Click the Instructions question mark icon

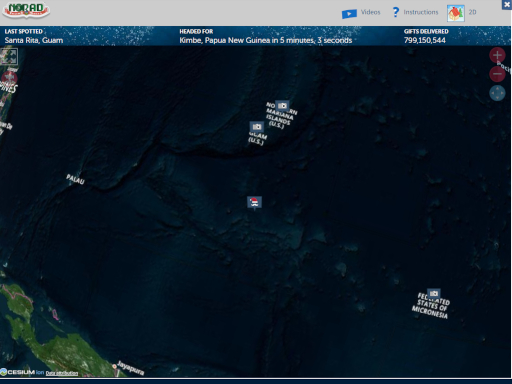click(395, 12)
